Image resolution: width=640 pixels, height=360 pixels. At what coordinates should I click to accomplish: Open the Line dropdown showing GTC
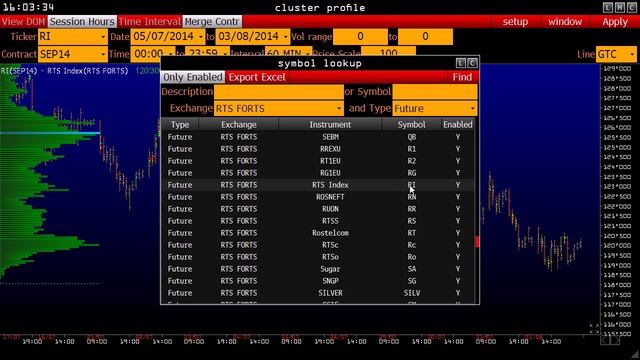(x=616, y=54)
